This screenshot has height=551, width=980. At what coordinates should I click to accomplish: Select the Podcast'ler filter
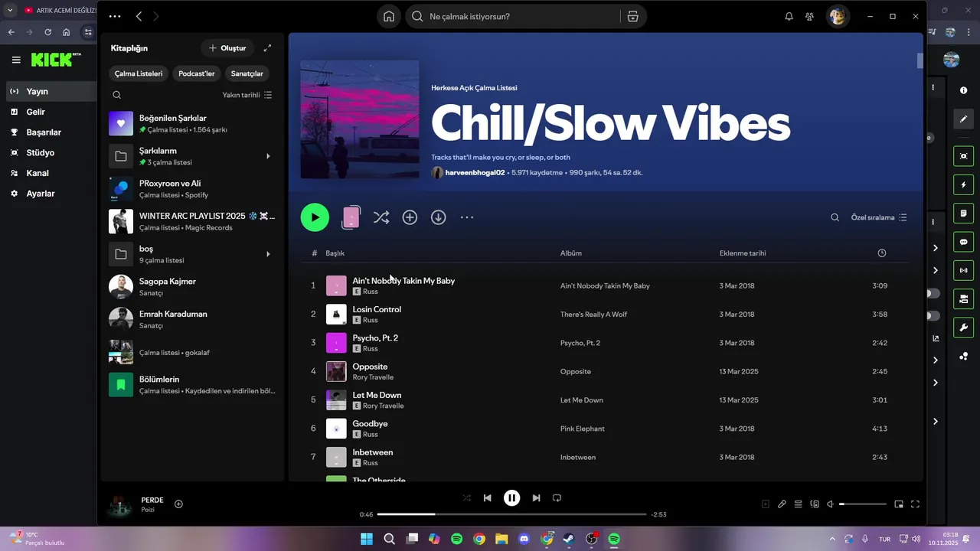click(x=197, y=73)
